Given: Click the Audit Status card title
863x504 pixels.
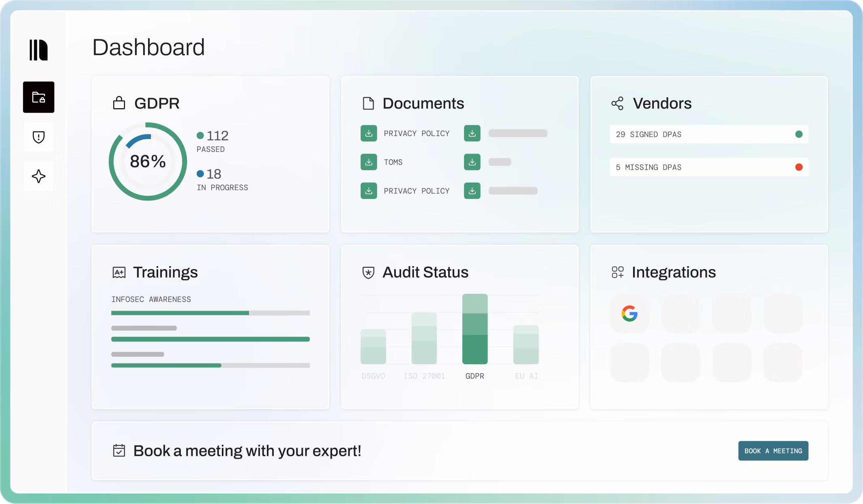Looking at the screenshot, I should pos(425,272).
